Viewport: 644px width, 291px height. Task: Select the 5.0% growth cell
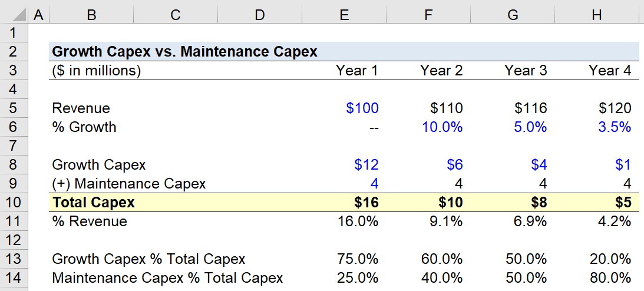coord(530,127)
